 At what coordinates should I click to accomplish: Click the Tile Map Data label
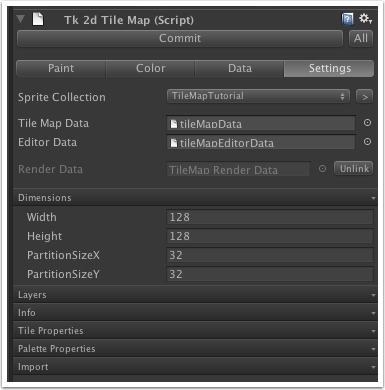pos(53,123)
